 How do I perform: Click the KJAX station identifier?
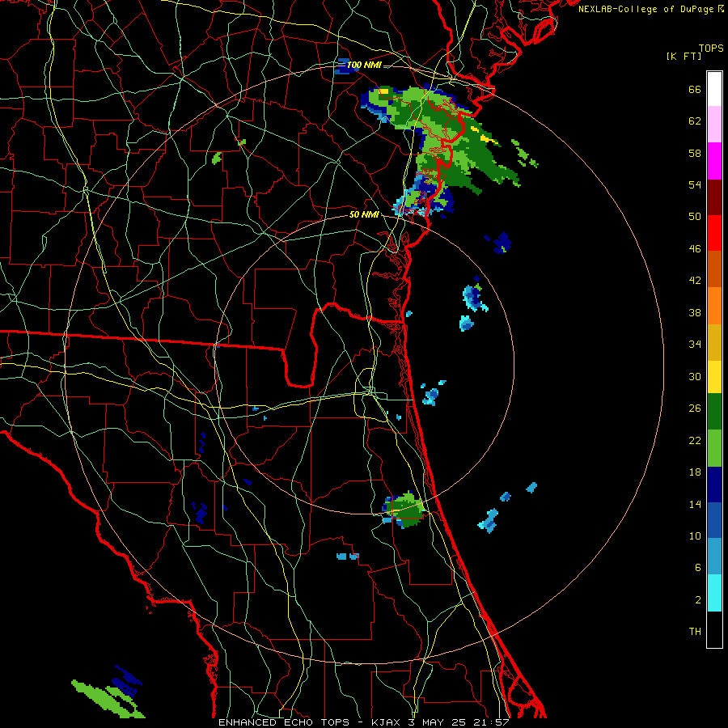tap(387, 722)
